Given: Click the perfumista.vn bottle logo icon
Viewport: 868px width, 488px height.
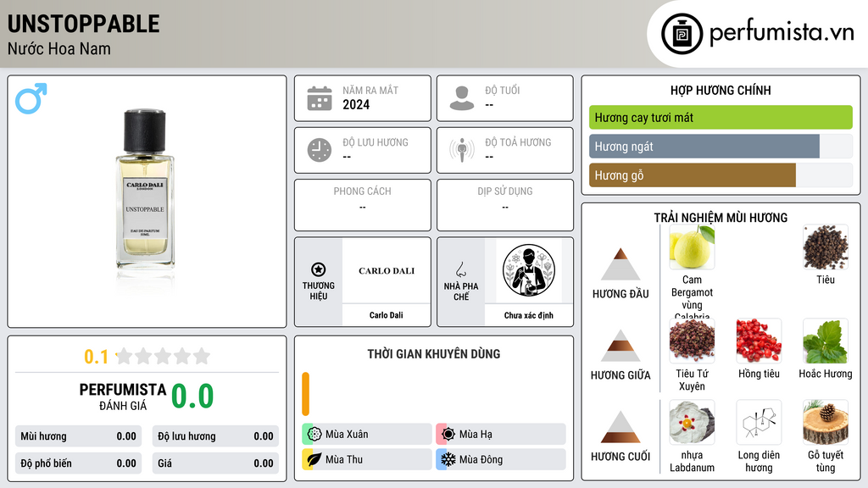Looking at the screenshot, I should pyautogui.click(x=682, y=34).
